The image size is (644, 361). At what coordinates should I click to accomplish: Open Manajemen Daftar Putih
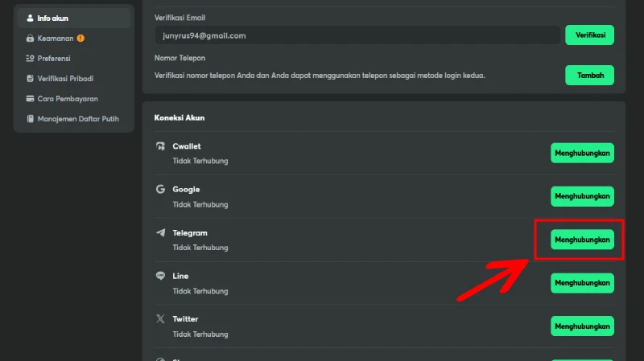(74, 118)
